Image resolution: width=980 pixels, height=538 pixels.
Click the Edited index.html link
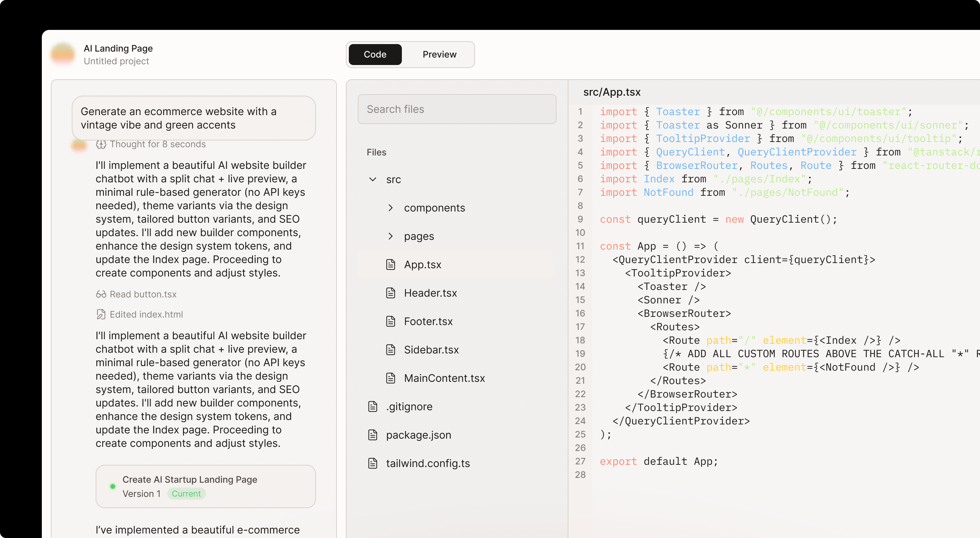146,314
